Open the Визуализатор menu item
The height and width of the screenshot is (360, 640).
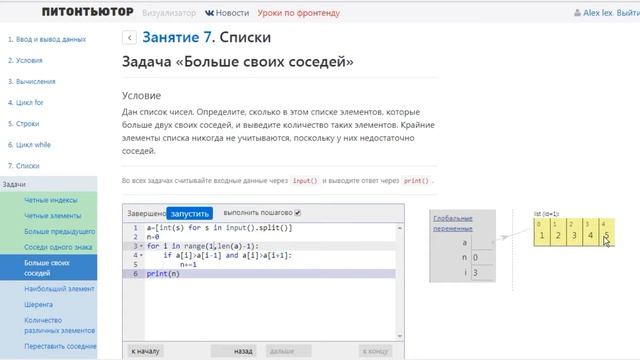point(169,13)
